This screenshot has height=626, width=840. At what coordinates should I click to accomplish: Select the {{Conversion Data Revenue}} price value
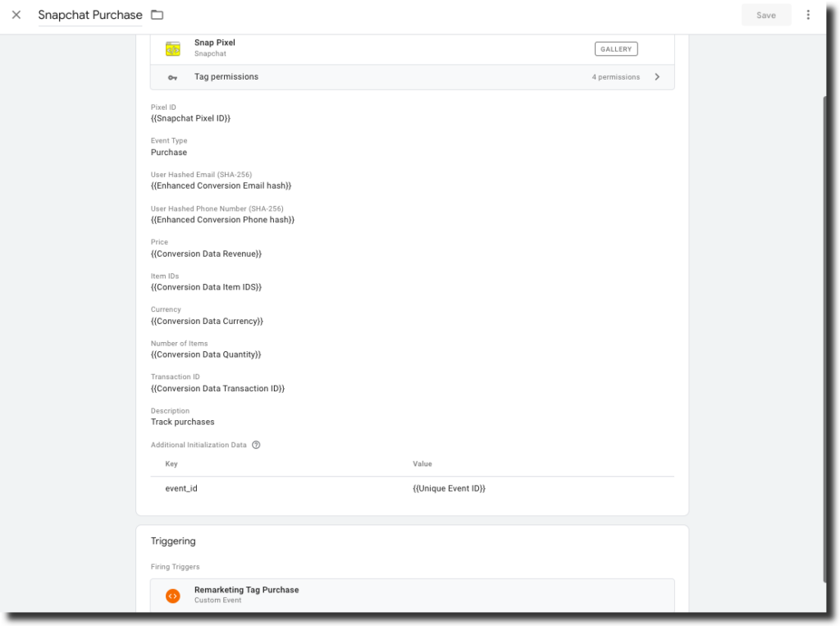pos(206,254)
